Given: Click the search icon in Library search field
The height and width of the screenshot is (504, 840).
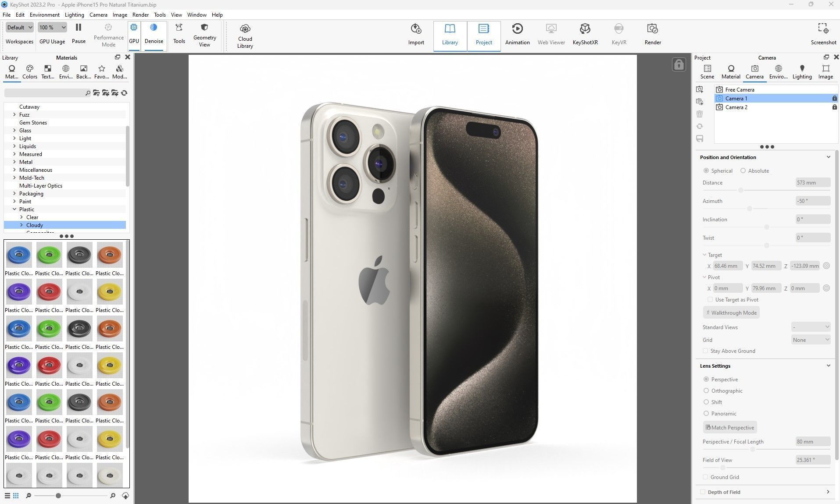Looking at the screenshot, I should click(88, 93).
